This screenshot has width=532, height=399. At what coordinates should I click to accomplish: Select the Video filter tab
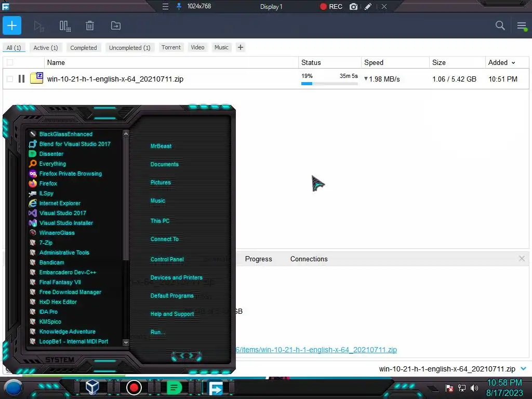(x=197, y=47)
